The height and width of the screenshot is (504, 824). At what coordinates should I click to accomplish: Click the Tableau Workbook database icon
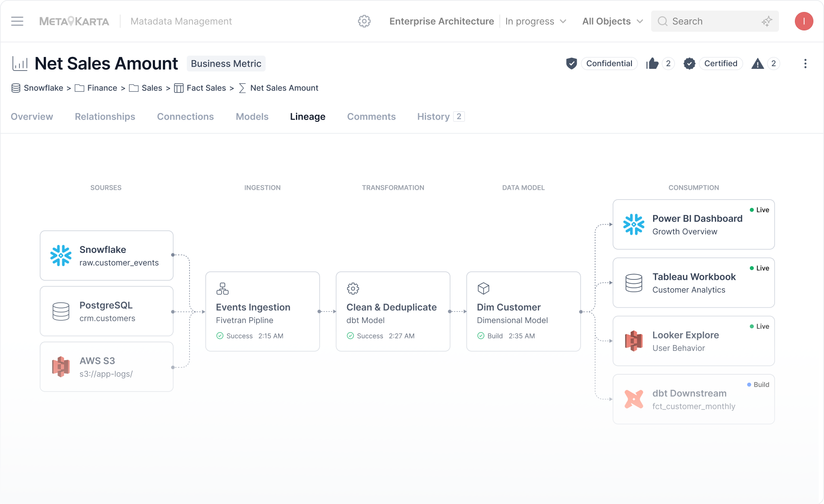pyautogui.click(x=634, y=283)
